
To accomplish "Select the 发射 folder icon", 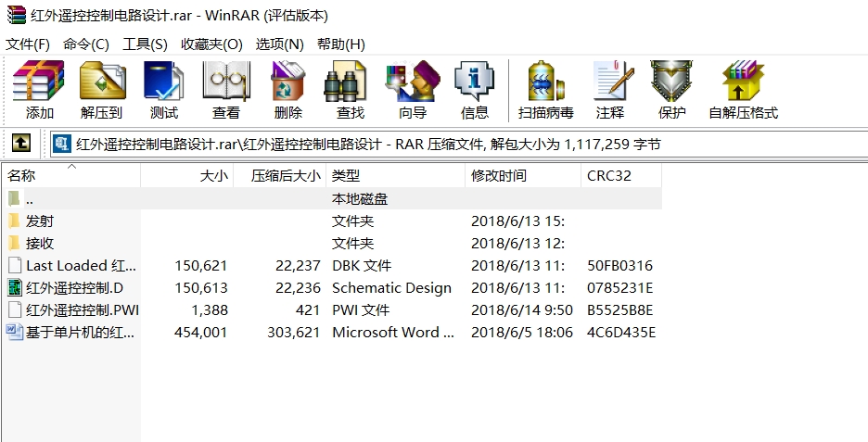I will click(x=15, y=221).
